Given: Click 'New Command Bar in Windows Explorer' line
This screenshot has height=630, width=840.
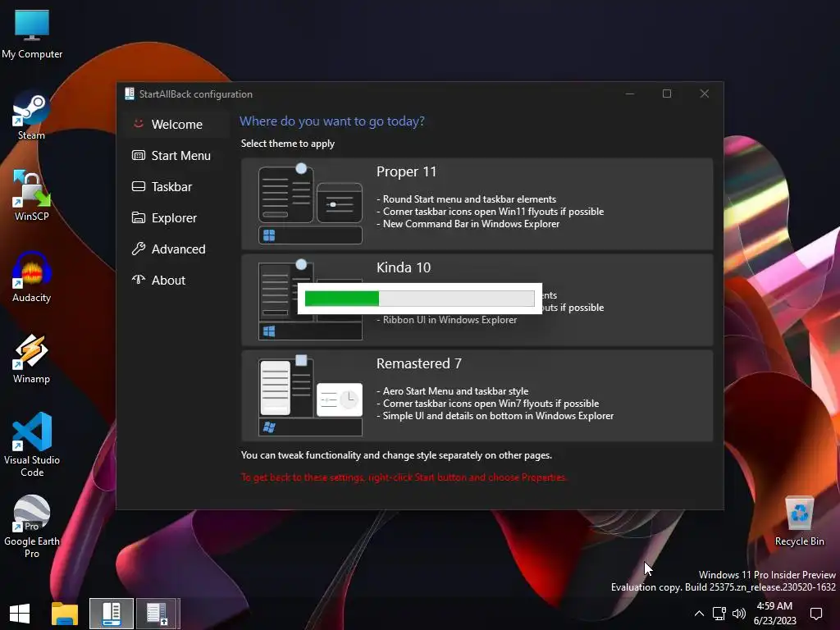Looking at the screenshot, I should point(468,224).
